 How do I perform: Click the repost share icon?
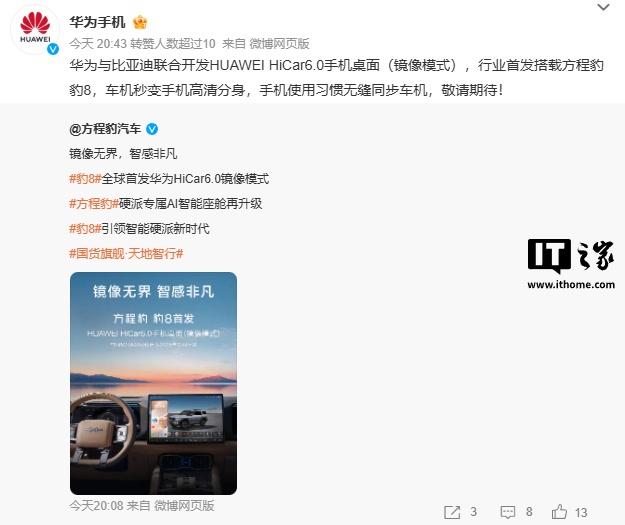pyautogui.click(x=452, y=512)
